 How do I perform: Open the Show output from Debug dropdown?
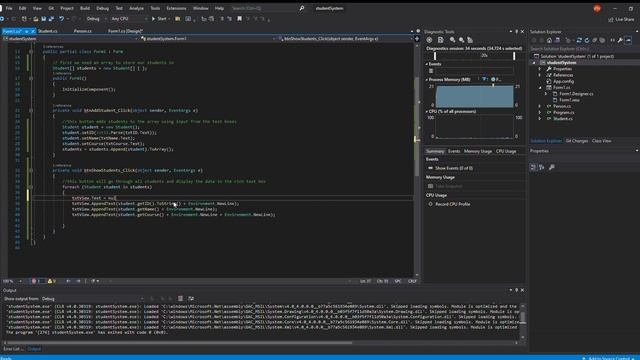(92, 299)
